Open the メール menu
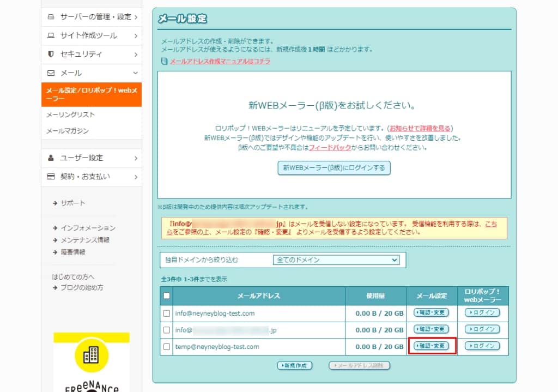Image resolution: width=558 pixels, height=392 pixels. click(x=92, y=73)
